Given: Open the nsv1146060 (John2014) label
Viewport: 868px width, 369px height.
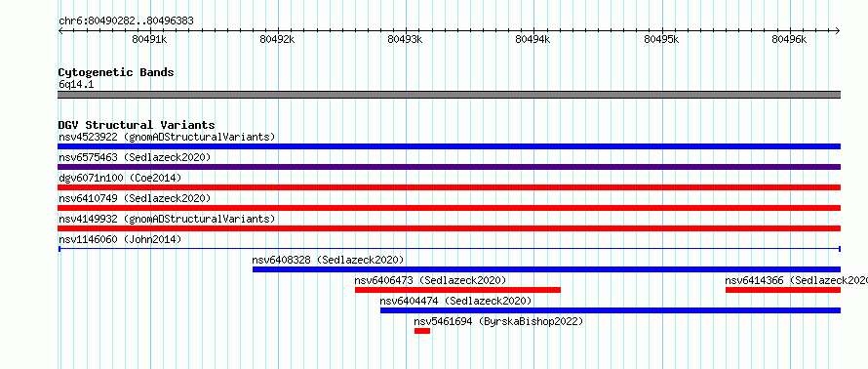Looking at the screenshot, I should pos(120,239).
